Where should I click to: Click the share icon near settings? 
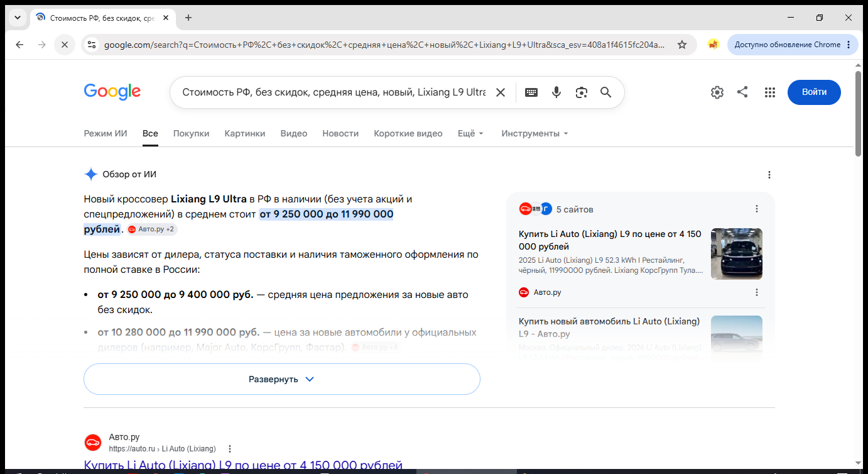point(742,92)
